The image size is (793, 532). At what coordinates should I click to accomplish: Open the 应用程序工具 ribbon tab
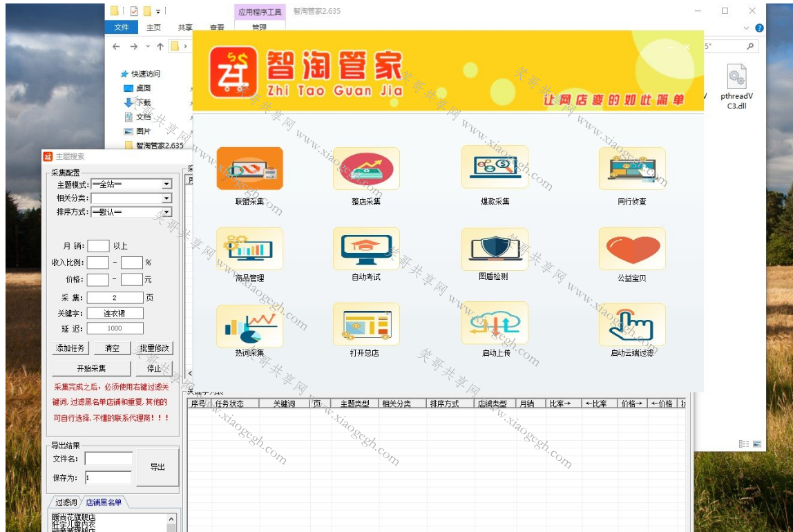[x=260, y=12]
